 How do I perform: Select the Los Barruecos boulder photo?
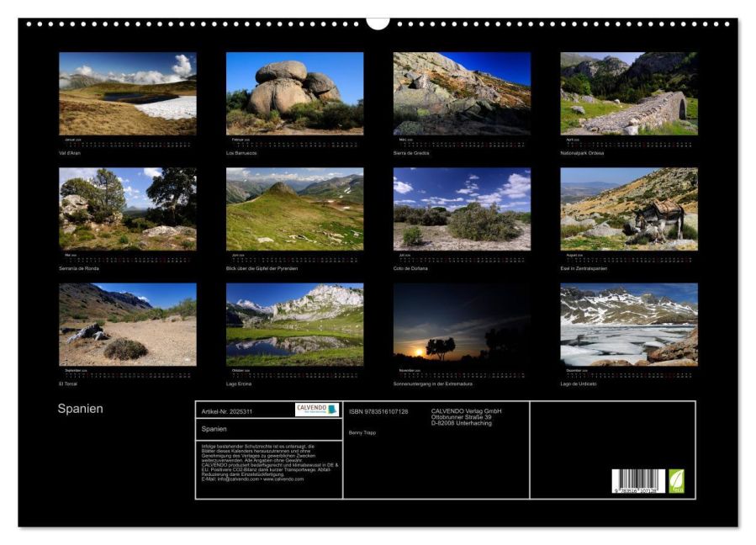294,93
